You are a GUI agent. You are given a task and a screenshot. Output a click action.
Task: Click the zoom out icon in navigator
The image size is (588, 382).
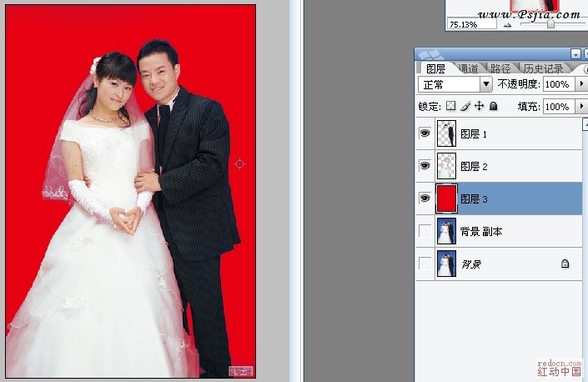(507, 25)
